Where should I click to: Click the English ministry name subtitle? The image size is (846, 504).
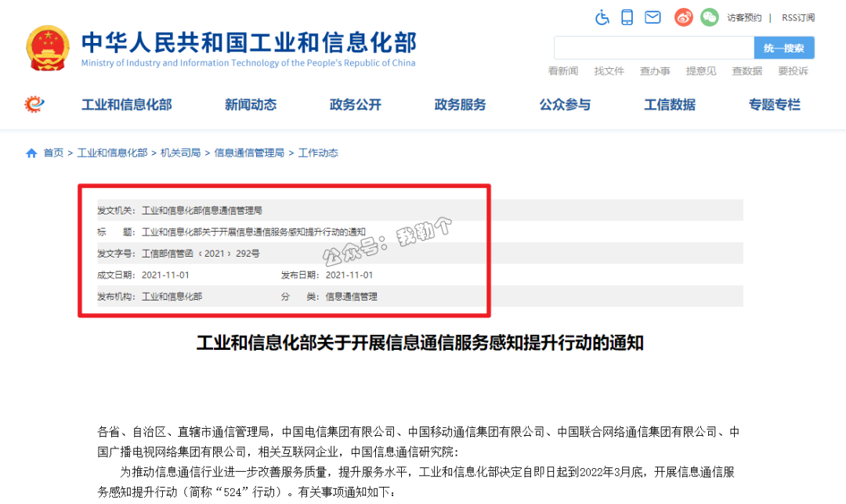click(248, 63)
